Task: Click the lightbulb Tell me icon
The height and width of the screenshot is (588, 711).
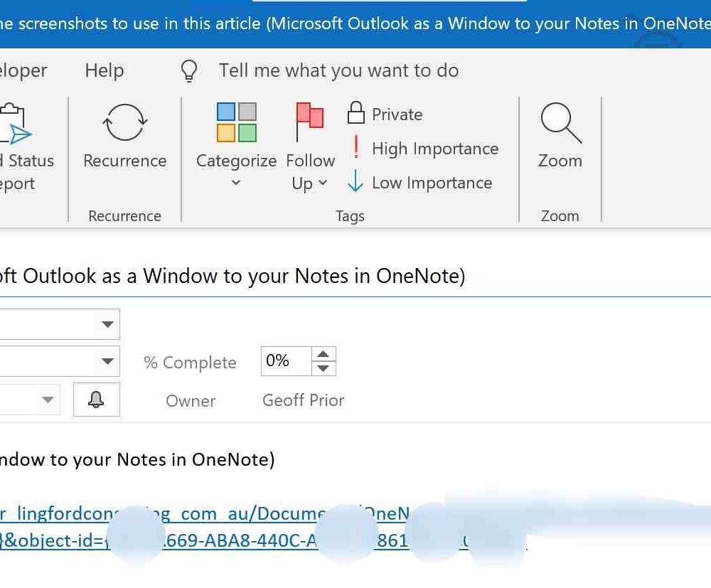Action: point(189,71)
